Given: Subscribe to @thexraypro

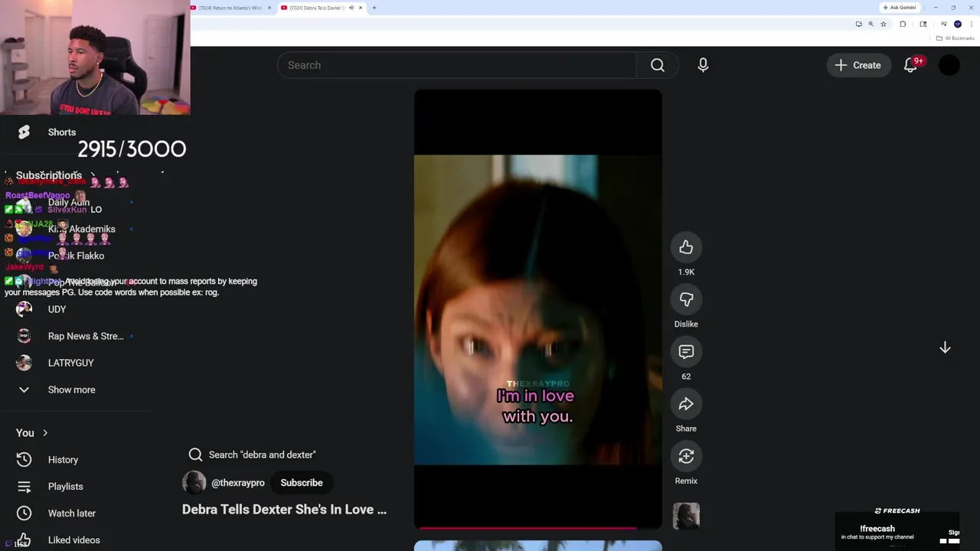Looking at the screenshot, I should coord(302,483).
